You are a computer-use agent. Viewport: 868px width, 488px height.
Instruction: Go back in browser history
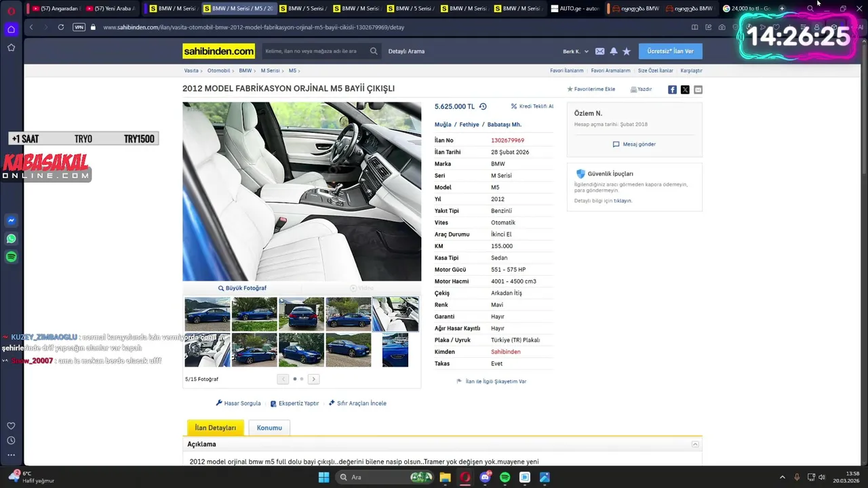31,27
